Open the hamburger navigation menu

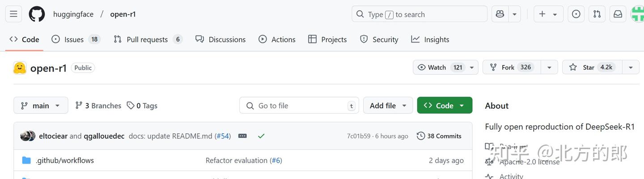click(13, 14)
